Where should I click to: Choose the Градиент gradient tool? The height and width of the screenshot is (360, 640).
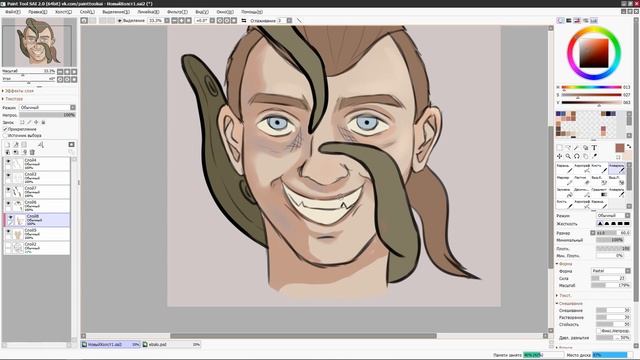(599, 192)
